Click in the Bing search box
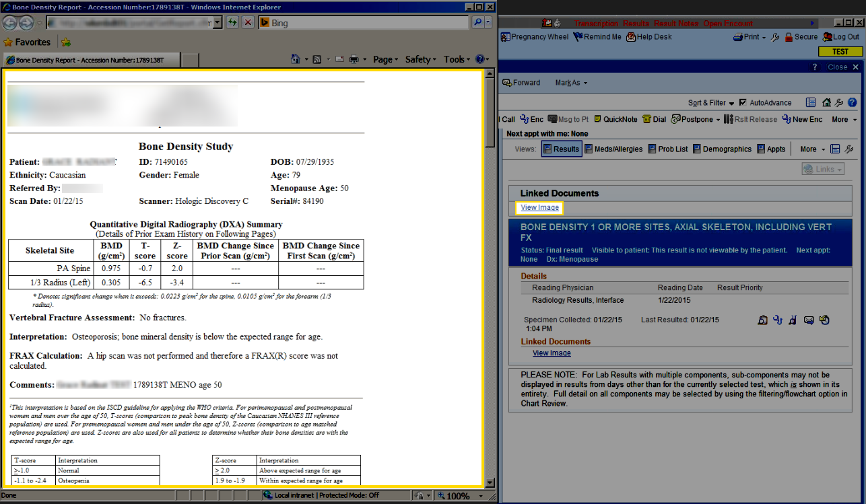This screenshot has width=866, height=504. click(x=367, y=23)
